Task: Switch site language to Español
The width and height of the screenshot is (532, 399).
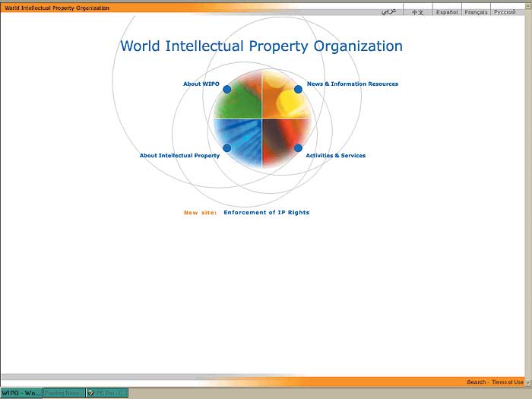Action: click(x=447, y=12)
